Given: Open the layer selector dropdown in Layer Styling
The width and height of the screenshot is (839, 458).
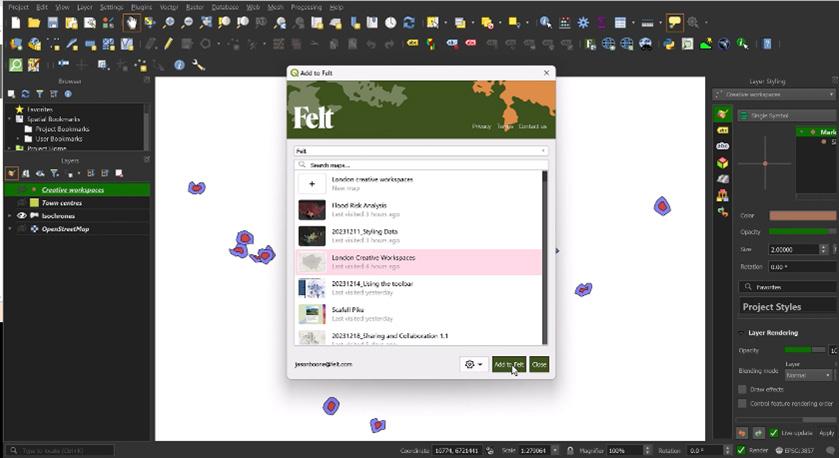Looking at the screenshot, I should pyautogui.click(x=774, y=94).
